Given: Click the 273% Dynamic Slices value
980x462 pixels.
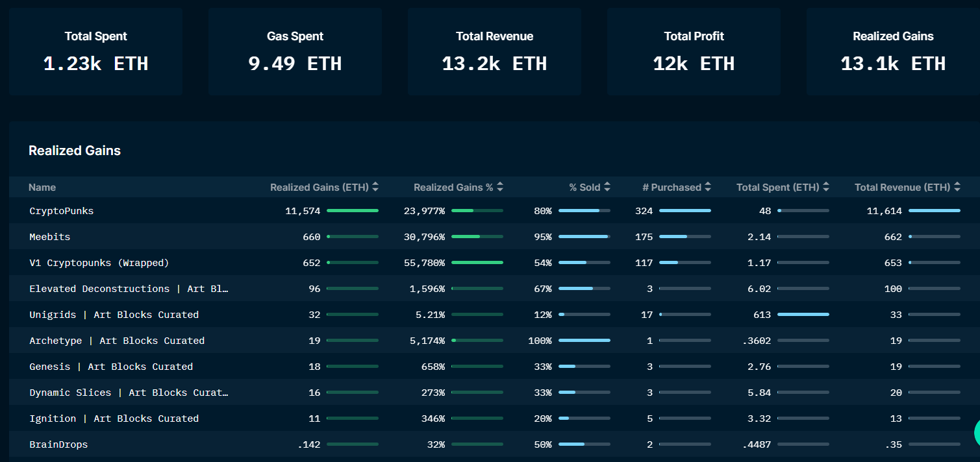Looking at the screenshot, I should click(x=433, y=393).
